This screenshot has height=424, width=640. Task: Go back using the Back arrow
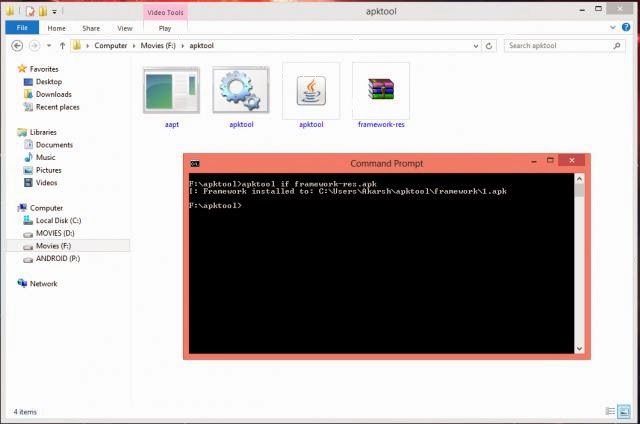point(17,46)
